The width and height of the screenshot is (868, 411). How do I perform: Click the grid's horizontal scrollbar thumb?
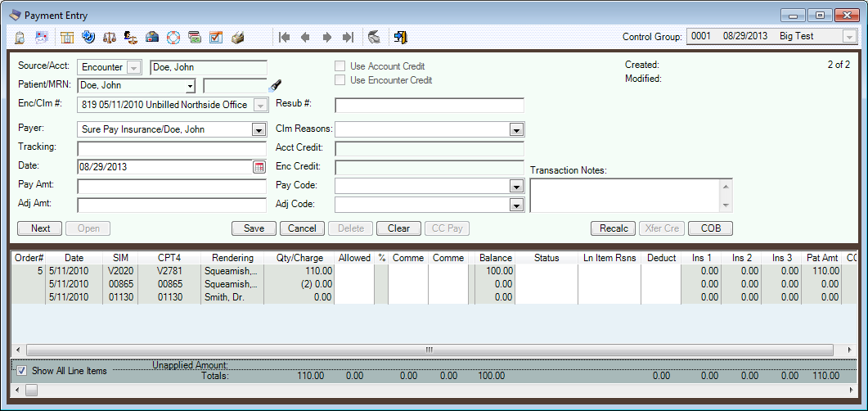click(x=430, y=350)
